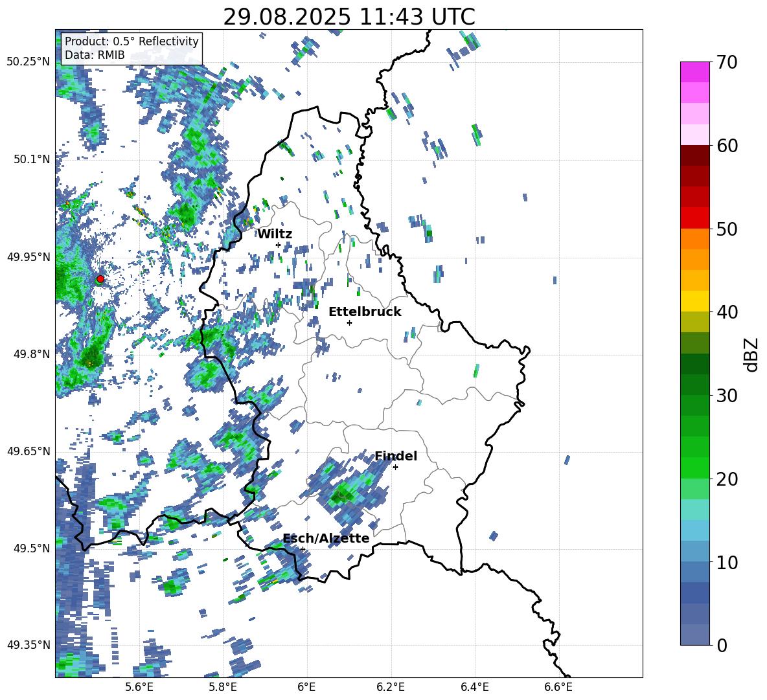Click the 49.35°N latitude label
This screenshot has height=700, width=767.
[x=29, y=645]
